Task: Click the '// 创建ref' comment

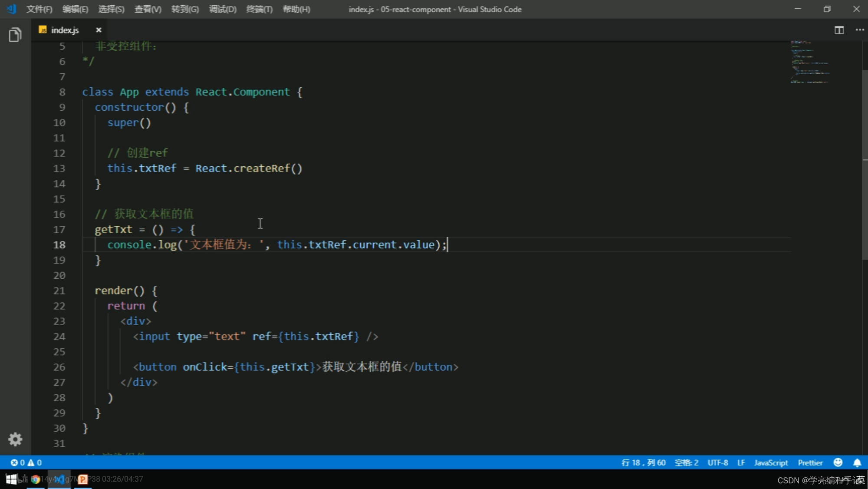Action: (x=137, y=153)
